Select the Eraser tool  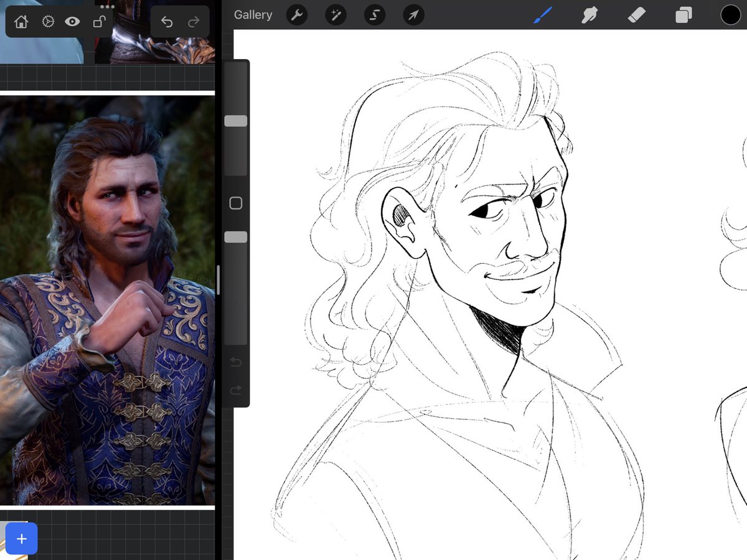637,14
